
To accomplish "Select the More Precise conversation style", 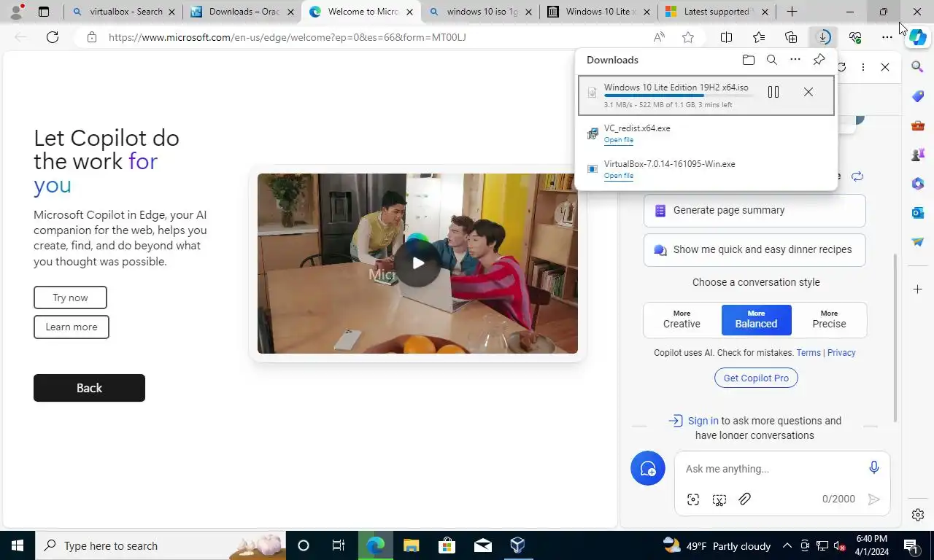I will [829, 320].
